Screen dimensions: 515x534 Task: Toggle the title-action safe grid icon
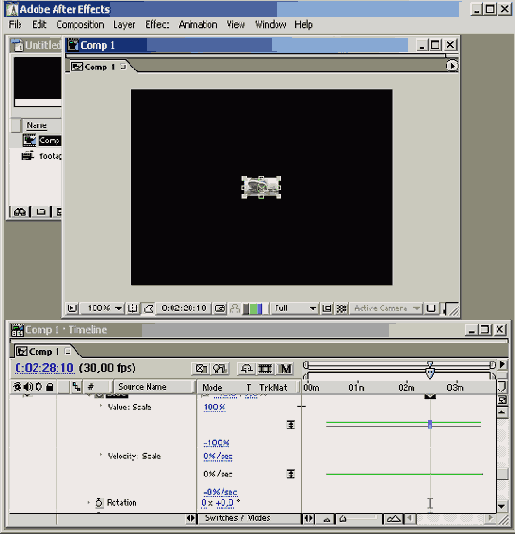(x=132, y=309)
